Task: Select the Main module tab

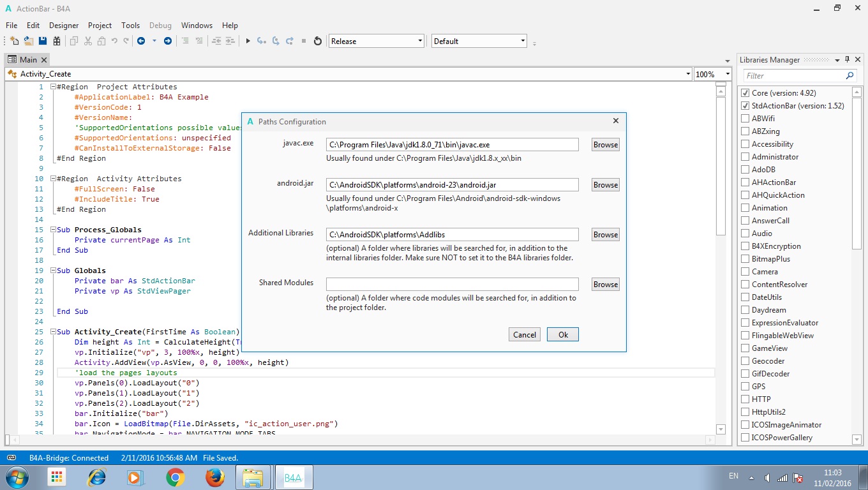Action: tap(28, 59)
